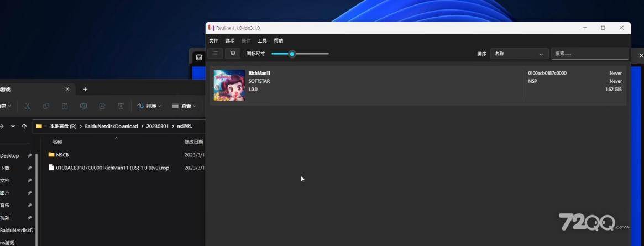Click the folder icon in the address bar
Screen dimensions: 644x246
[39, 127]
